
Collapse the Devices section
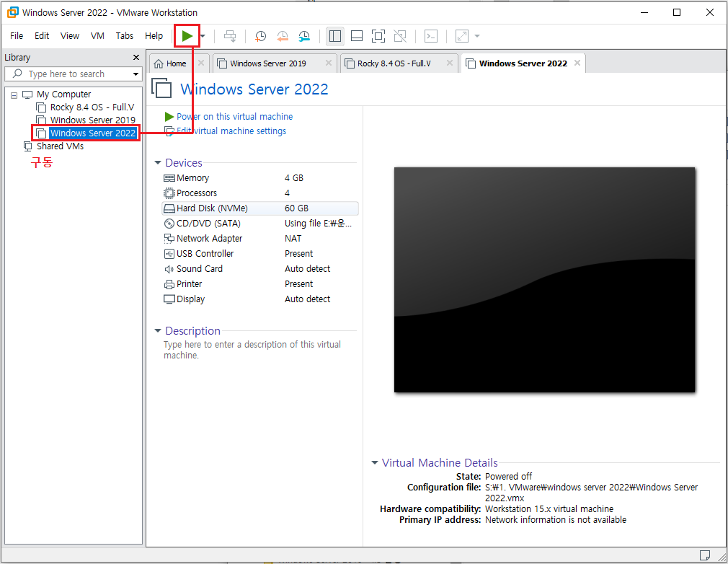[157, 162]
